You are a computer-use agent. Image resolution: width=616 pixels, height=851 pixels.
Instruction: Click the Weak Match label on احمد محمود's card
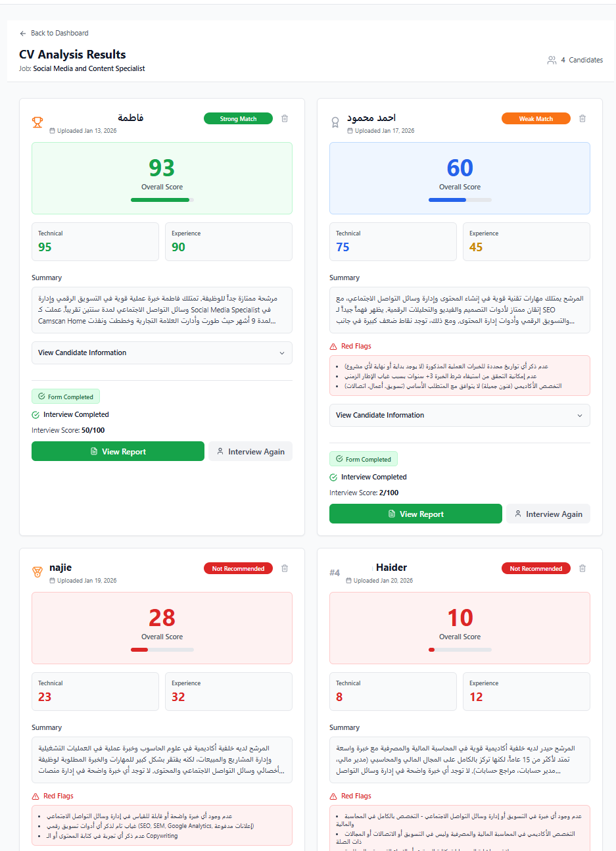[x=536, y=118]
